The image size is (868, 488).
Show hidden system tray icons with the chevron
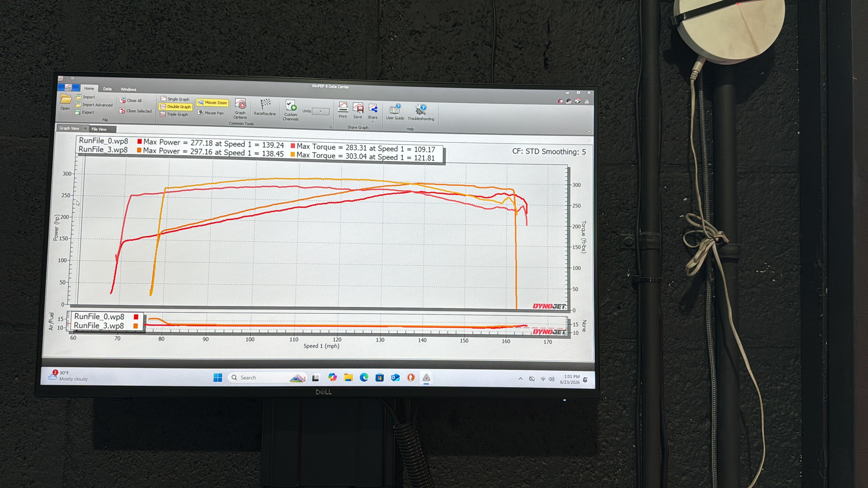click(521, 379)
